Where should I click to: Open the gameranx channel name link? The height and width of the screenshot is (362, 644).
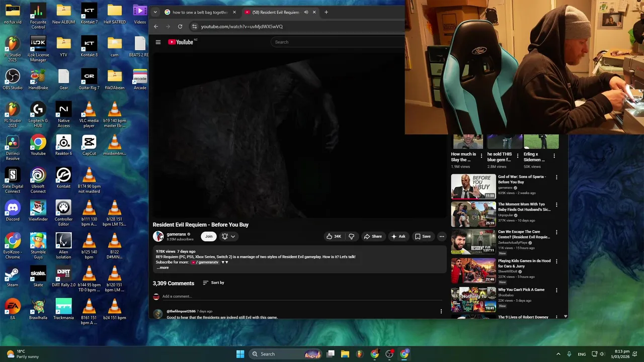tap(177, 234)
